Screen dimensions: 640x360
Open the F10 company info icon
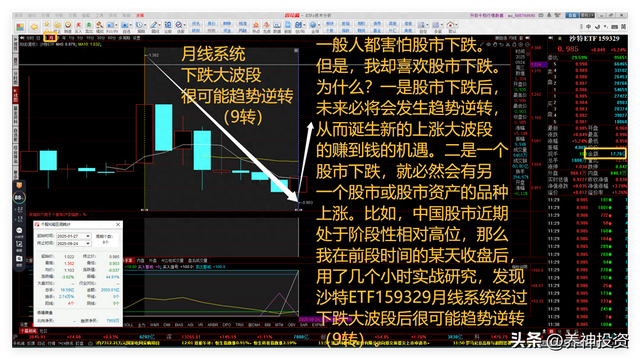(x=111, y=25)
